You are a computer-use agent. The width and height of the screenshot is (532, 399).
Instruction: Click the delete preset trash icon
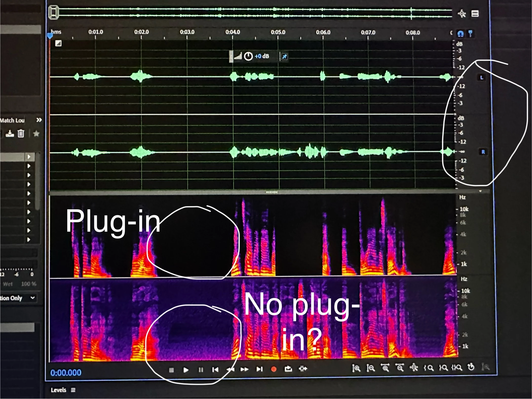click(21, 133)
